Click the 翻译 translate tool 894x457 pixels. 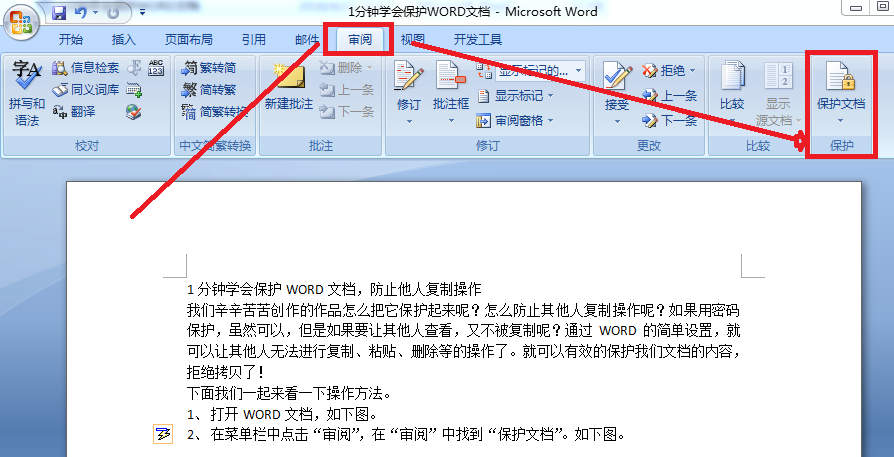74,112
